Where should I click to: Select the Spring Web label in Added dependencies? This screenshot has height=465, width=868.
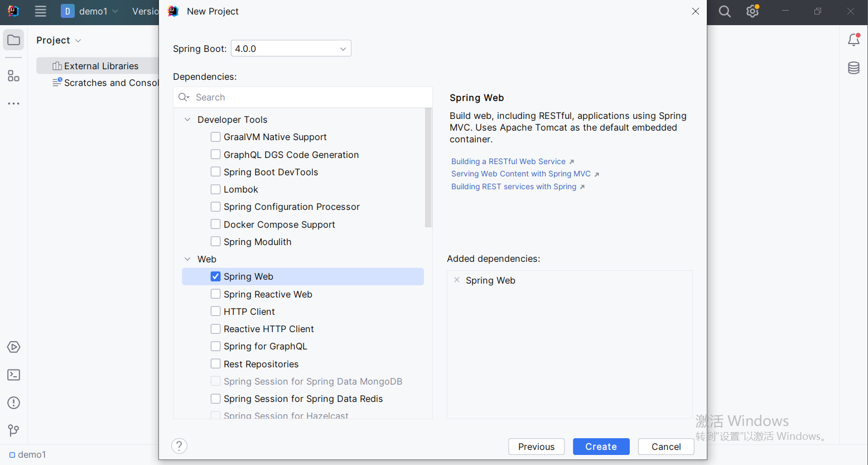pos(490,280)
